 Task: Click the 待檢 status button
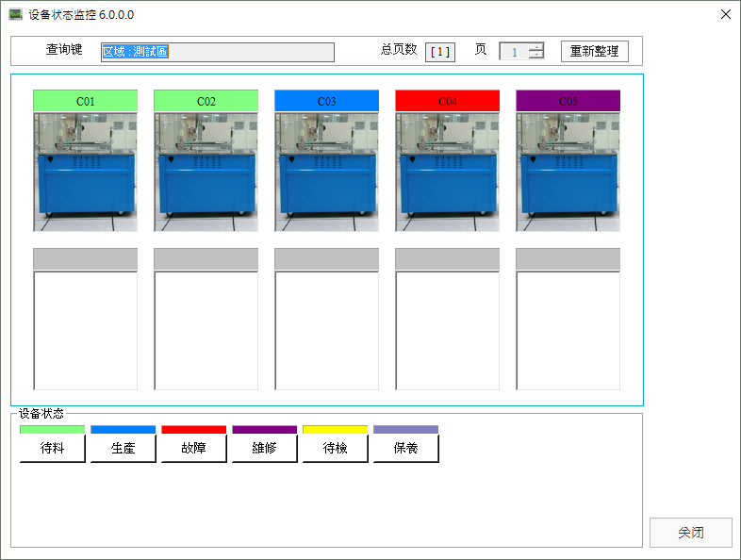335,448
